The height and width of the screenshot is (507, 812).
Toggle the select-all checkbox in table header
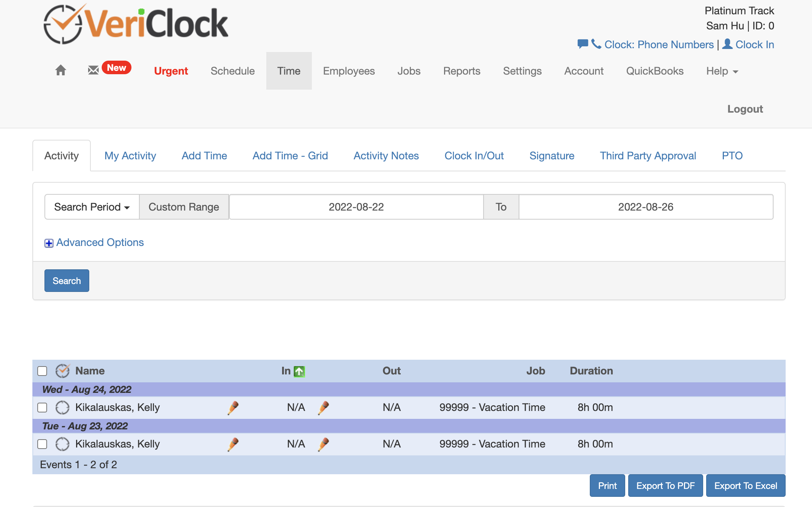click(42, 371)
